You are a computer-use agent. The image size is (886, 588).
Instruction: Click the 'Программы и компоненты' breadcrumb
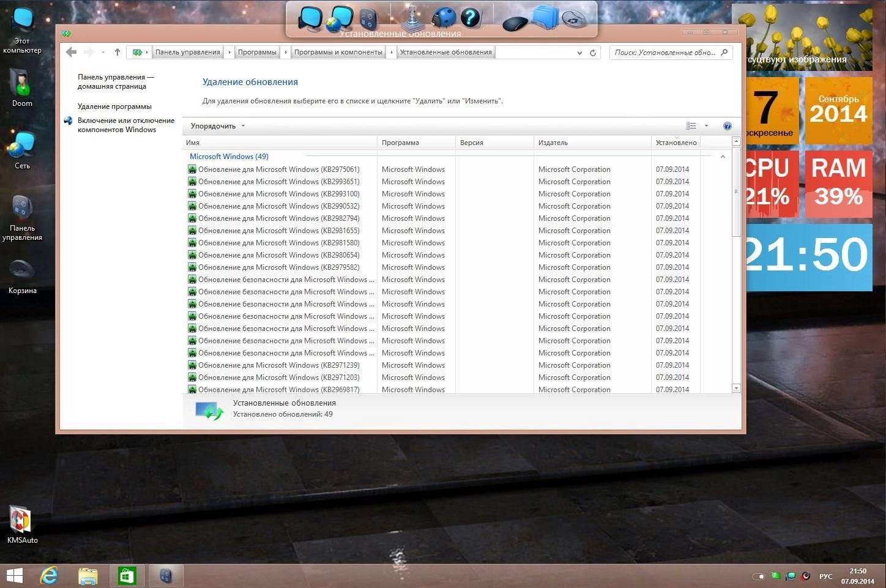point(338,53)
